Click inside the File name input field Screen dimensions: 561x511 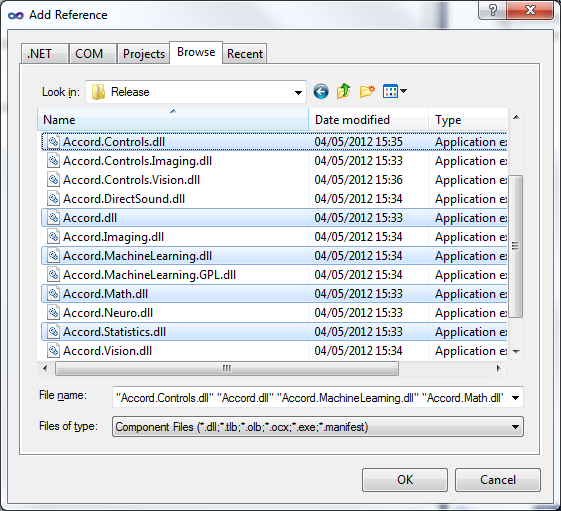(x=311, y=398)
